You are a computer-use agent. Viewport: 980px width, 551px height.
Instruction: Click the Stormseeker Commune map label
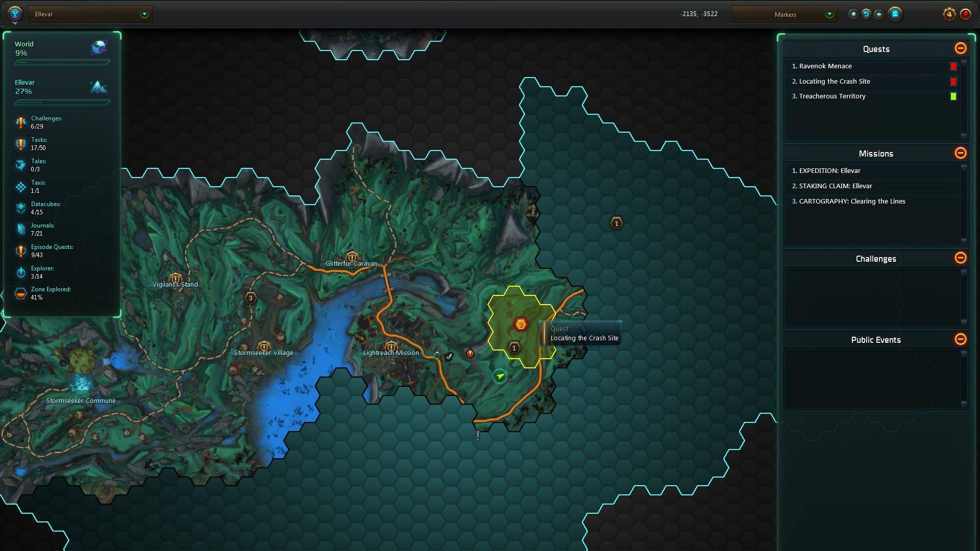81,401
